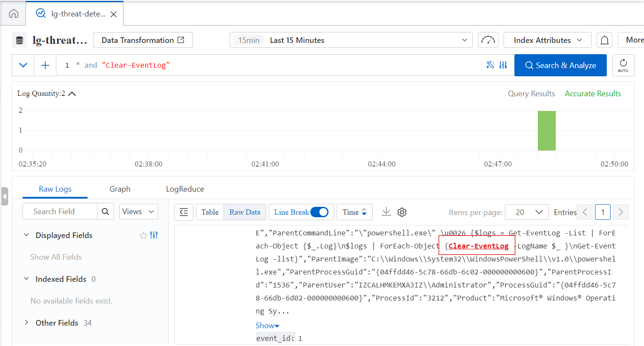Add a new query with plus button
This screenshot has width=644, height=346.
[x=45, y=65]
